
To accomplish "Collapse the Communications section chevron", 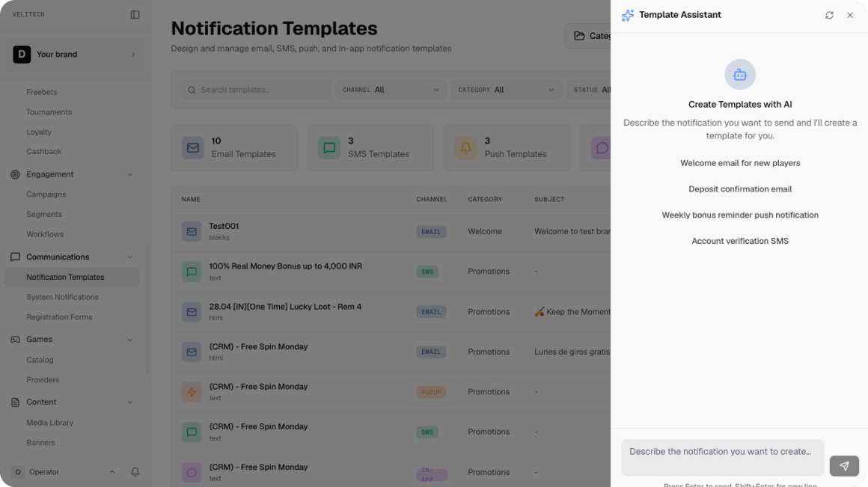I will pos(130,257).
